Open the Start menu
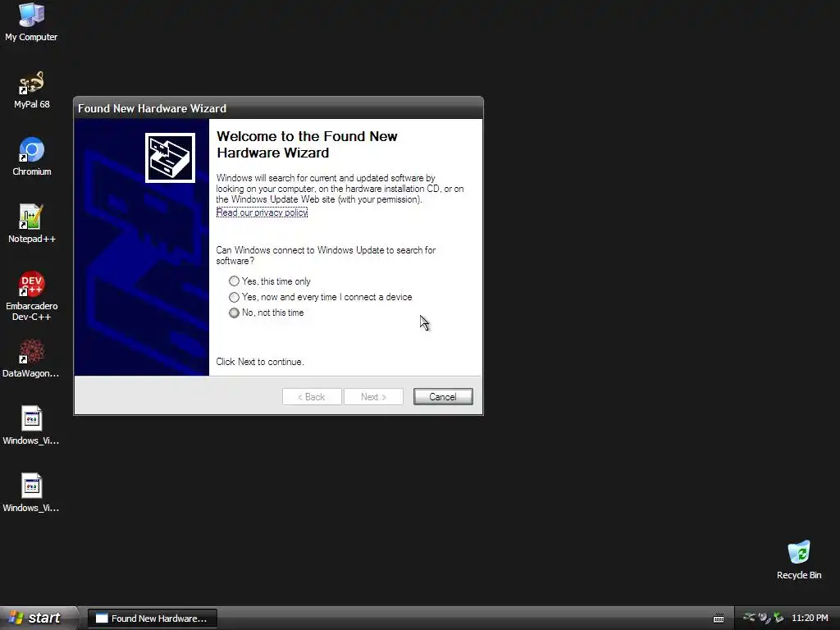Screen dimensions: 840x630 point(39,619)
